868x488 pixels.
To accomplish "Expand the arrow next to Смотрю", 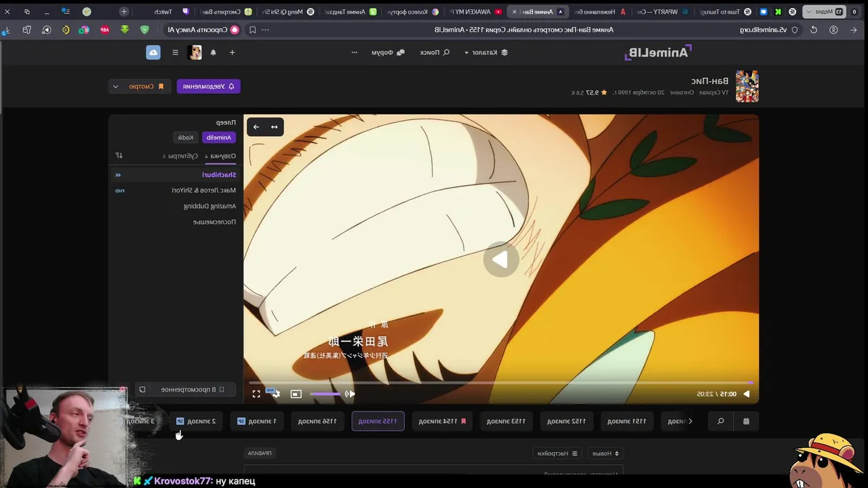I will [115, 86].
